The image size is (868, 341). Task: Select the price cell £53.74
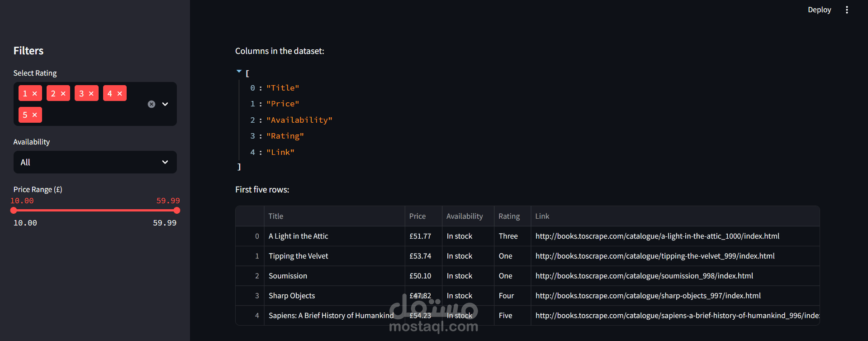point(423,256)
